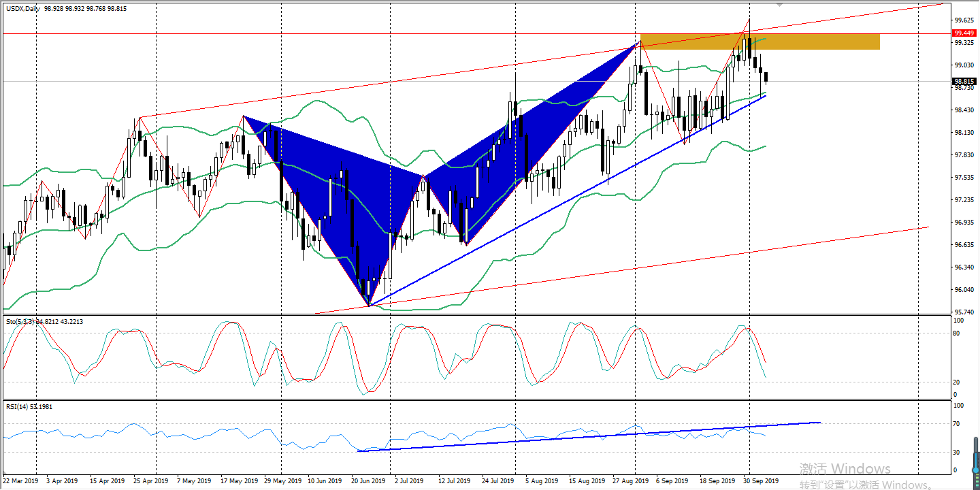This screenshot has height=490, width=980.
Task: Click the latest candlestick on the price chart
Action: [766, 77]
